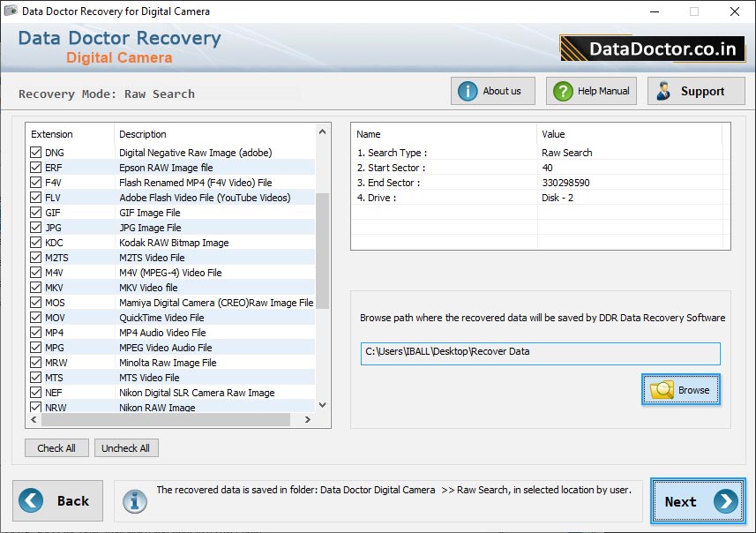Click the Help Manual question mark icon
756x533 pixels.
pos(563,91)
